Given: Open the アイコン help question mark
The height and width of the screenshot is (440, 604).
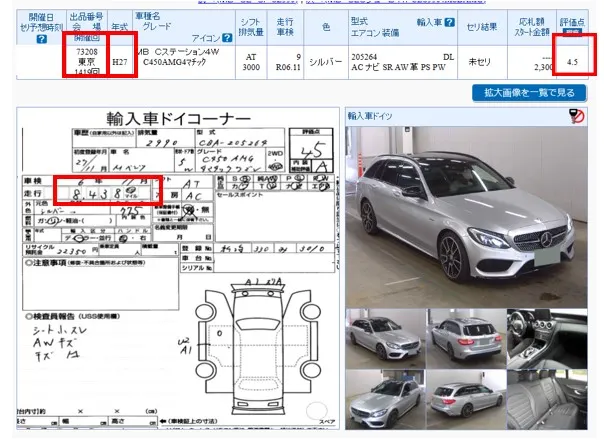Looking at the screenshot, I should point(228,37).
